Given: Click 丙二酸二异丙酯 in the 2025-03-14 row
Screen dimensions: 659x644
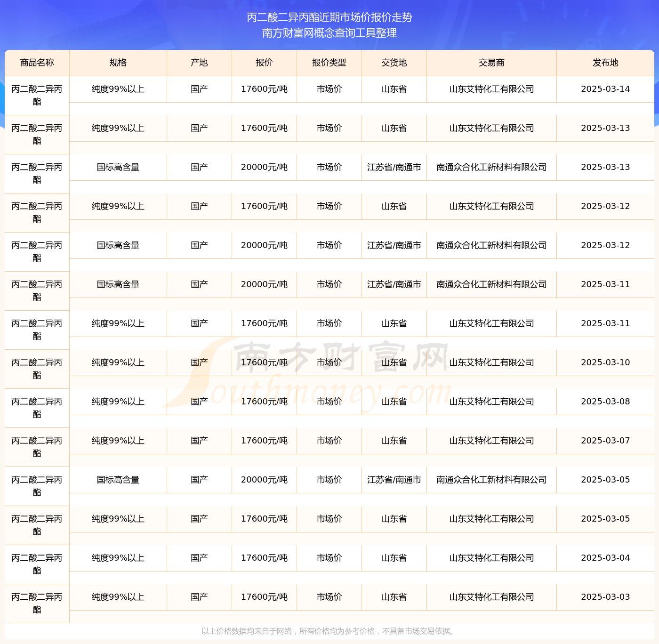Looking at the screenshot, I should point(37,95).
